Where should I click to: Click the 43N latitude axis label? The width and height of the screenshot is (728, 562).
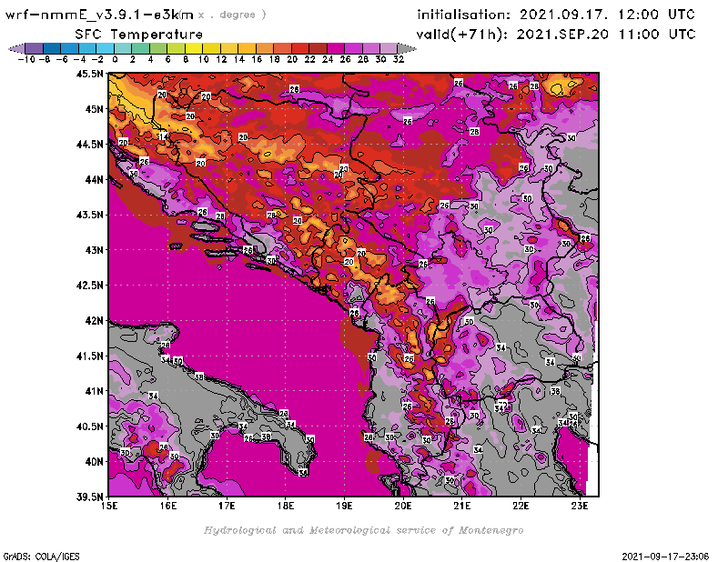coord(94,250)
